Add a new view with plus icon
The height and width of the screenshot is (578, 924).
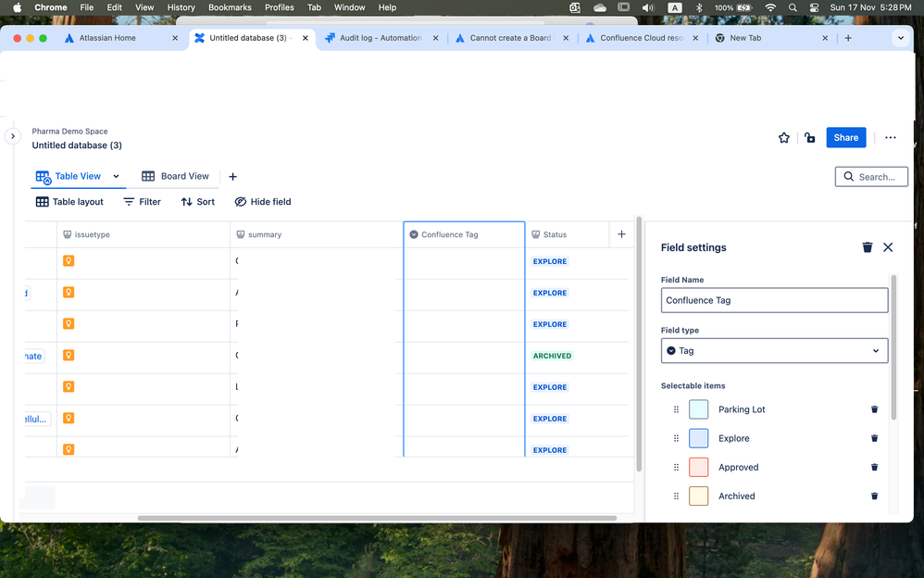[x=232, y=176]
